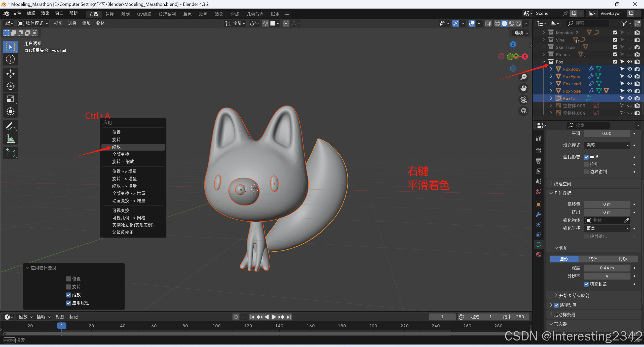This screenshot has width=644, height=347.
Task: Select the Rotate tool icon
Action: 10,86
